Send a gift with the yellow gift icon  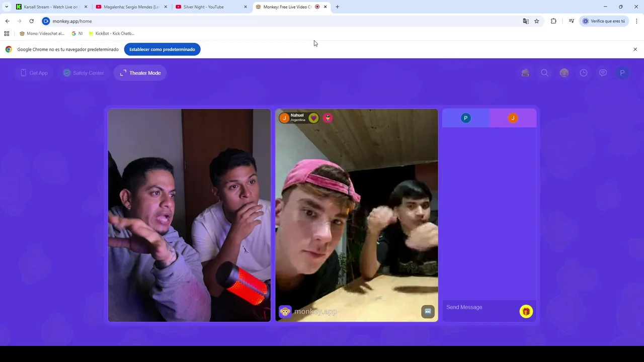pos(526,312)
